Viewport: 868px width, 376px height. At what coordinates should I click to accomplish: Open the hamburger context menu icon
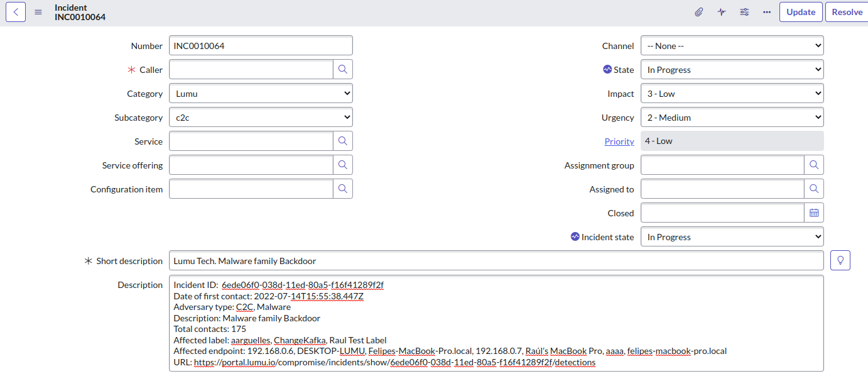38,12
